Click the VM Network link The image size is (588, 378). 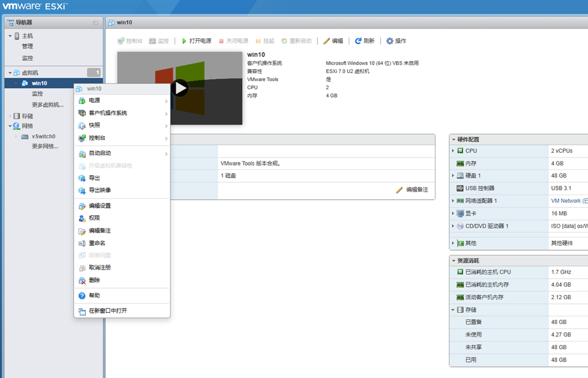(568, 201)
